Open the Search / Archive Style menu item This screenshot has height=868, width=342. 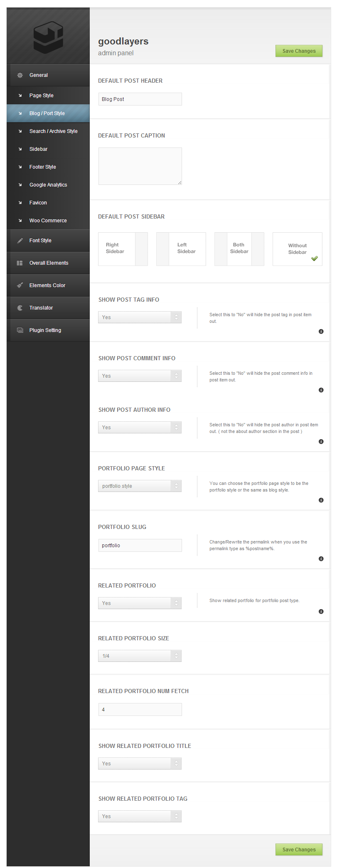point(53,131)
